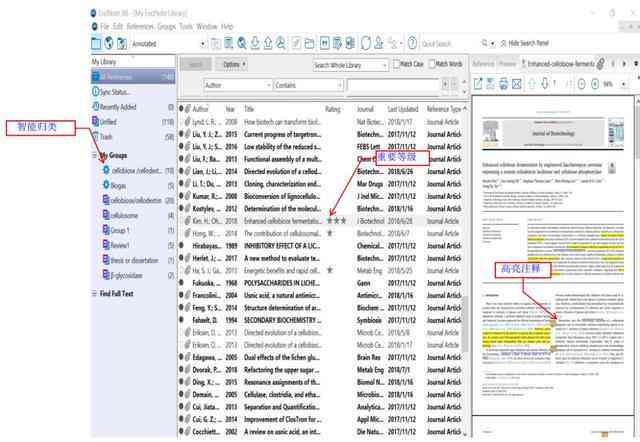Screen dimensions: 640x442
Task: Remove search row with the minus button
Action: [454, 84]
